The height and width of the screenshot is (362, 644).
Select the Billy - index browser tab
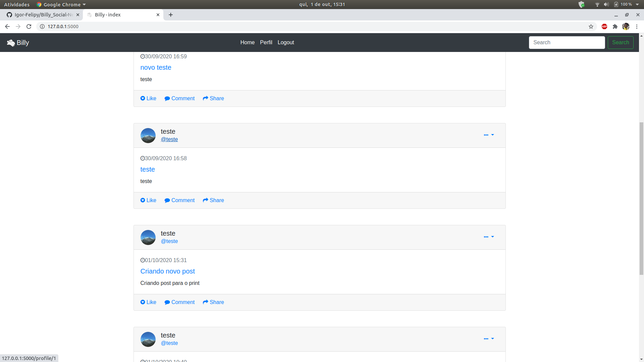[122, 15]
